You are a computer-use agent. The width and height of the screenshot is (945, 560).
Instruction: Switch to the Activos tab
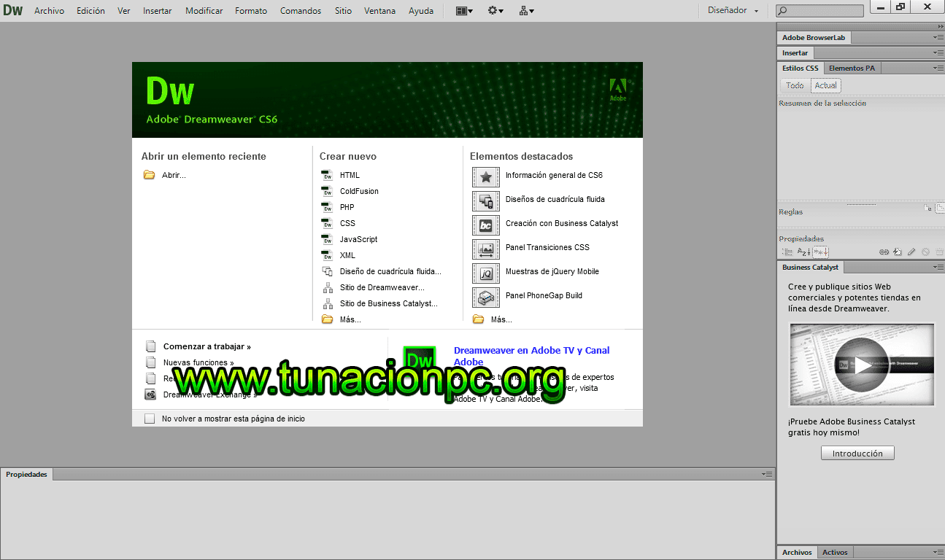tap(835, 552)
